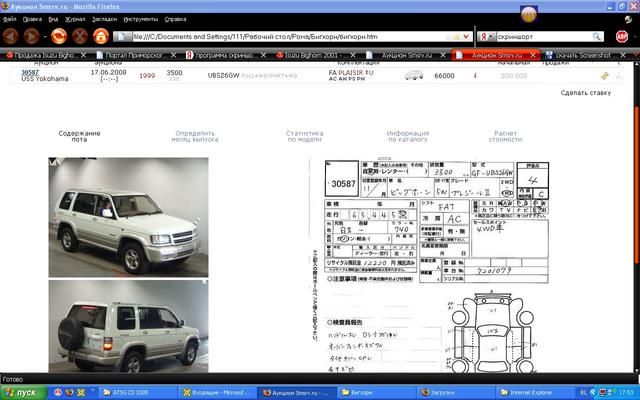640x400 pixels.
Task: Open the Правка menu
Action: [32, 19]
